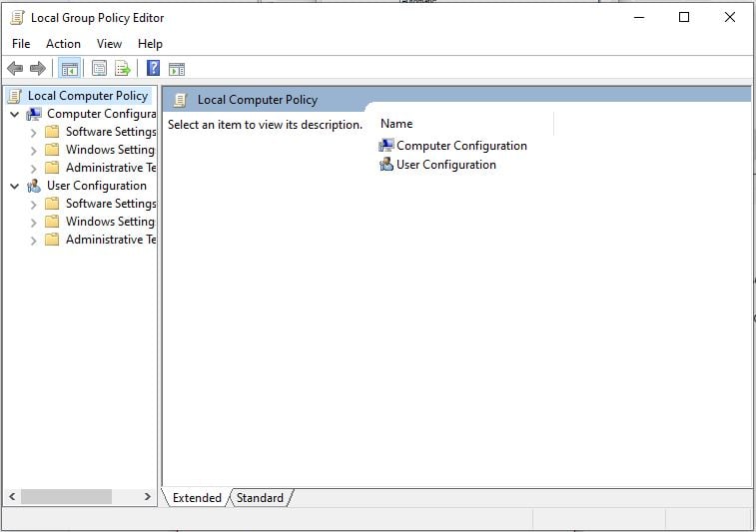
Task: Click folder icon of Windows Settings under Computer Configuration
Action: coord(52,150)
